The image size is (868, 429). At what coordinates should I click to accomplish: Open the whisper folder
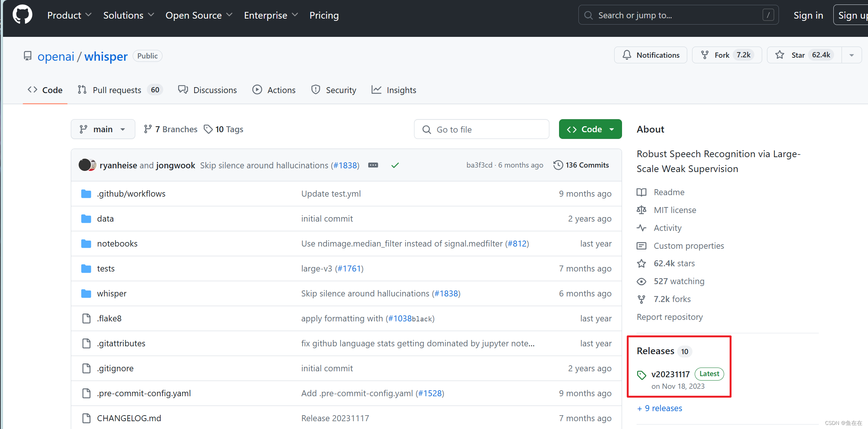(112, 293)
